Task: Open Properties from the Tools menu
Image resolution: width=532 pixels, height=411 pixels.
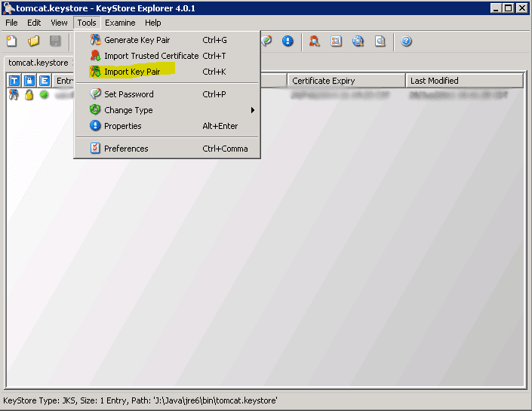Action: pyautogui.click(x=168, y=126)
